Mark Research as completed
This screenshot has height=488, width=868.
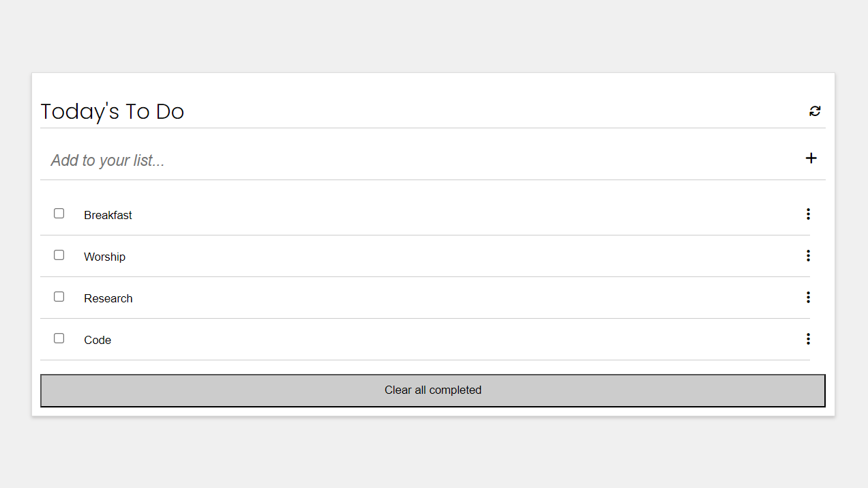[x=59, y=297]
